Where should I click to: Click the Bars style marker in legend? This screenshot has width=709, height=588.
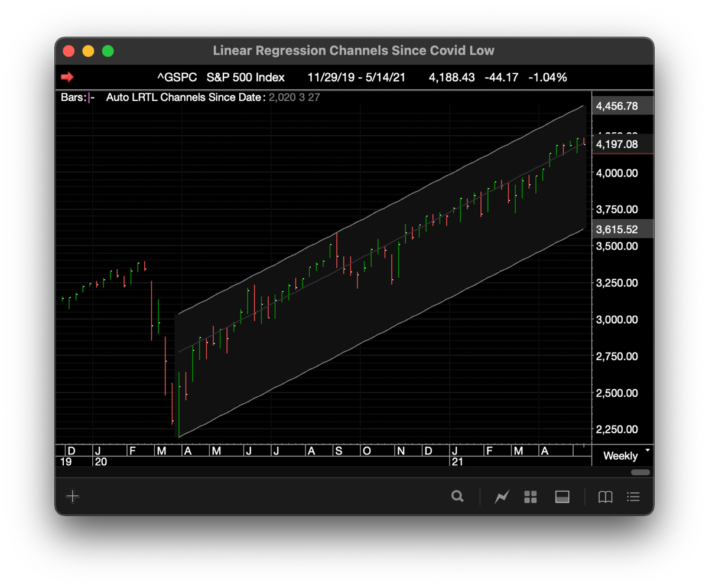coord(90,97)
